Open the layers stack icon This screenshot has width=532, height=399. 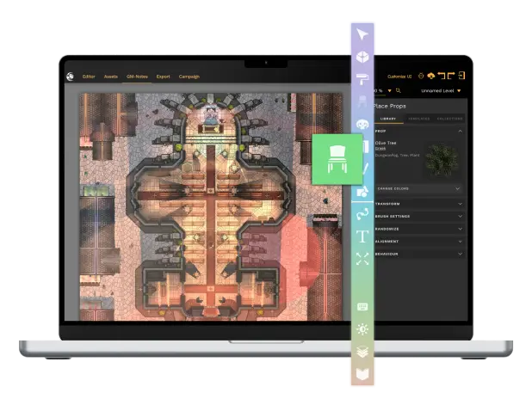tap(362, 352)
